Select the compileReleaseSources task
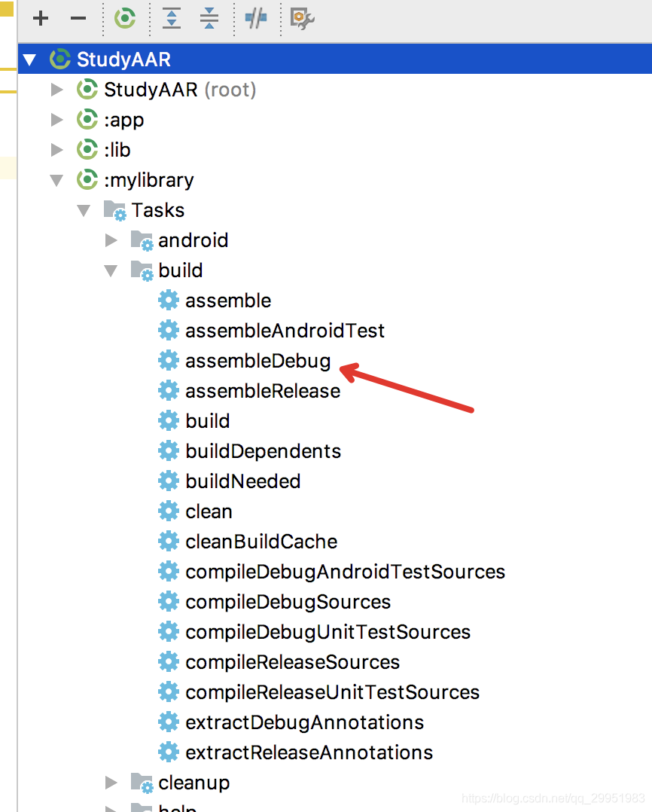652x812 pixels. (x=292, y=662)
